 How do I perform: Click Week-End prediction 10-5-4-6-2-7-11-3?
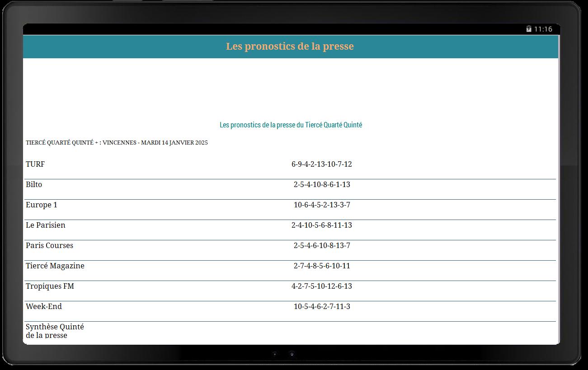(x=322, y=306)
